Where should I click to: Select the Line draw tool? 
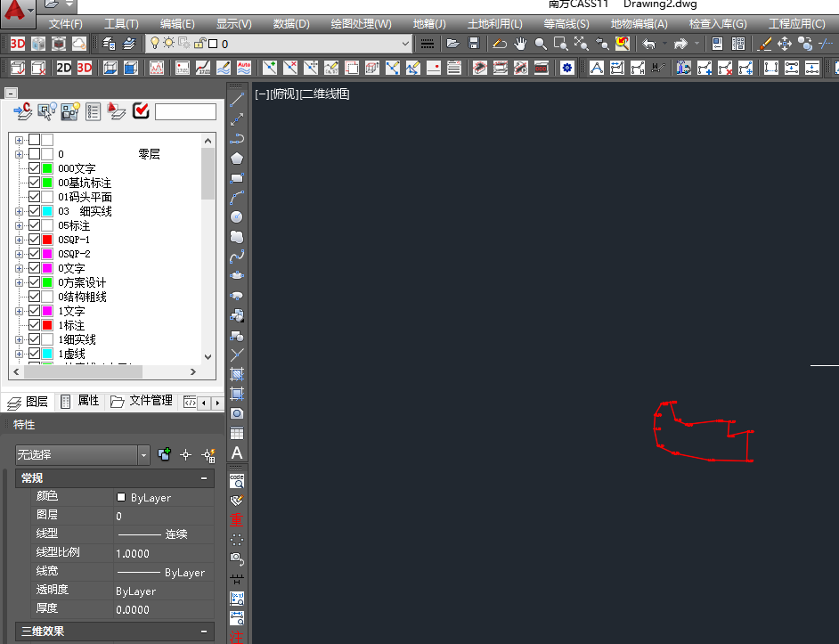coord(237,100)
